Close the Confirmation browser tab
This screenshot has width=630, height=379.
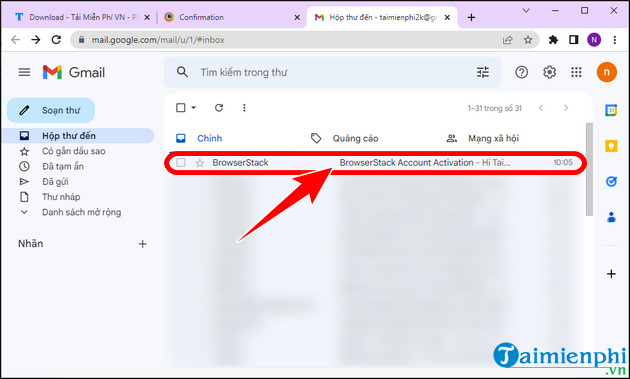(297, 17)
